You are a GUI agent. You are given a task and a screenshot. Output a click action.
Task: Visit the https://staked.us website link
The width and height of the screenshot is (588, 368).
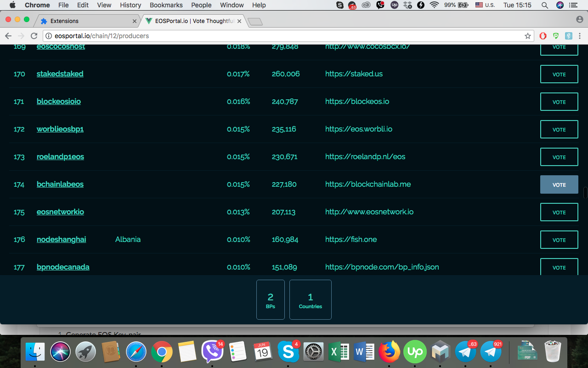(354, 74)
